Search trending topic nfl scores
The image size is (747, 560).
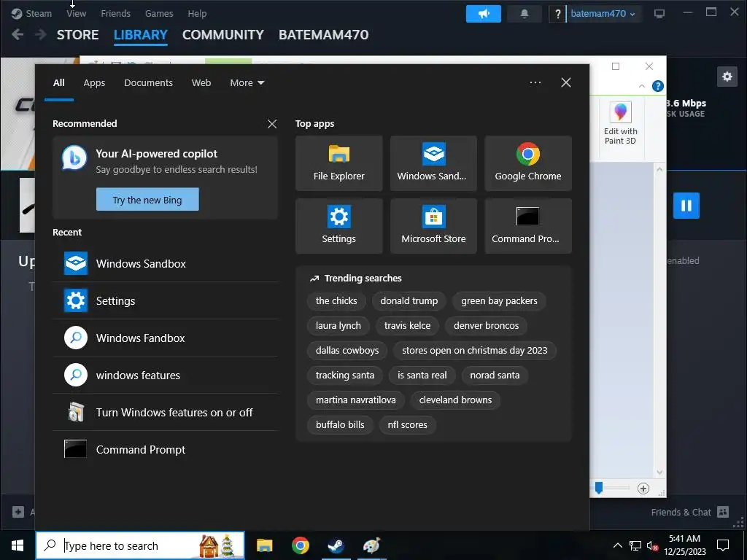pos(407,425)
